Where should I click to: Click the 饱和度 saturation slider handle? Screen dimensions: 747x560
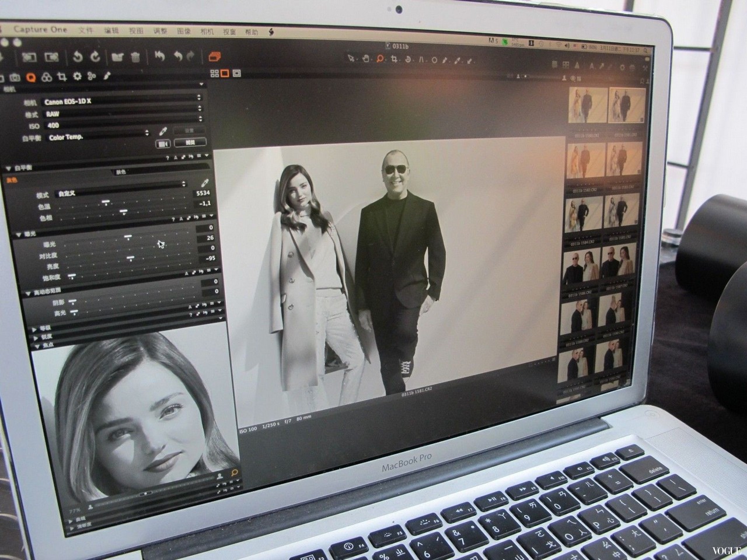72,275
